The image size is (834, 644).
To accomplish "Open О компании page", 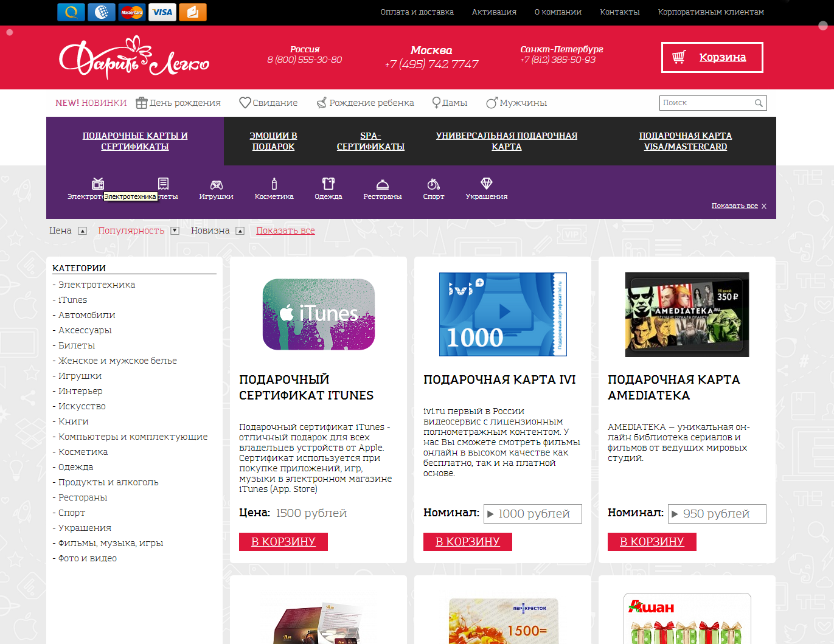I will coord(558,12).
